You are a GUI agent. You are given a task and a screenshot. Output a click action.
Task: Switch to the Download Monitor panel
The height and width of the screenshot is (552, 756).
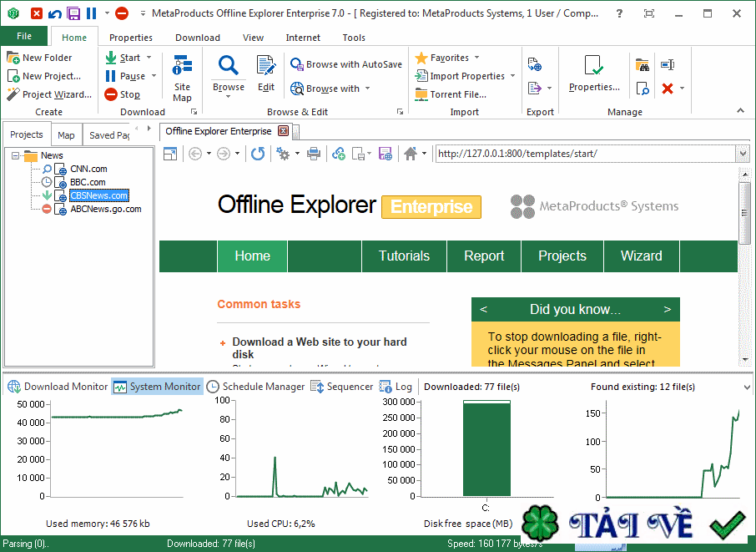(x=57, y=386)
